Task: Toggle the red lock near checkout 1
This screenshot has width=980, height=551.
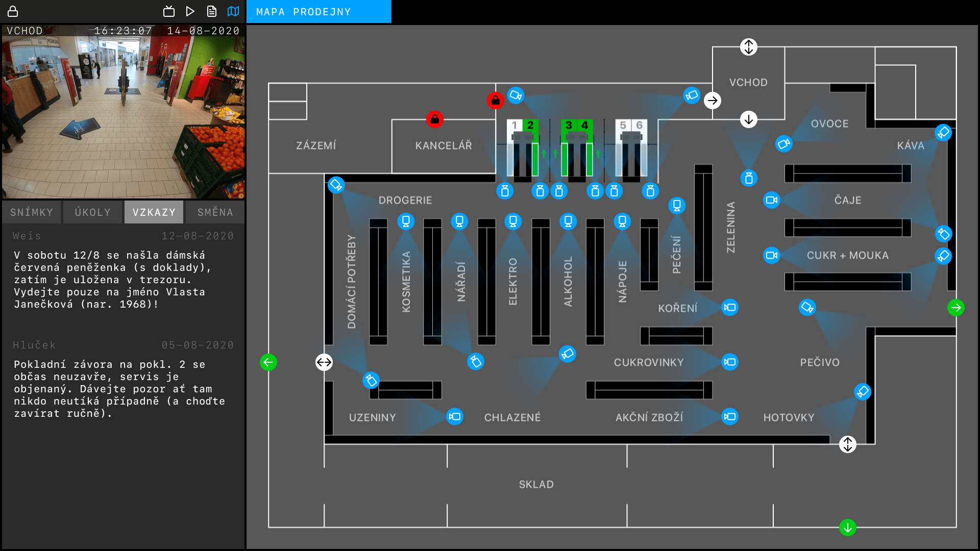Action: pos(495,101)
